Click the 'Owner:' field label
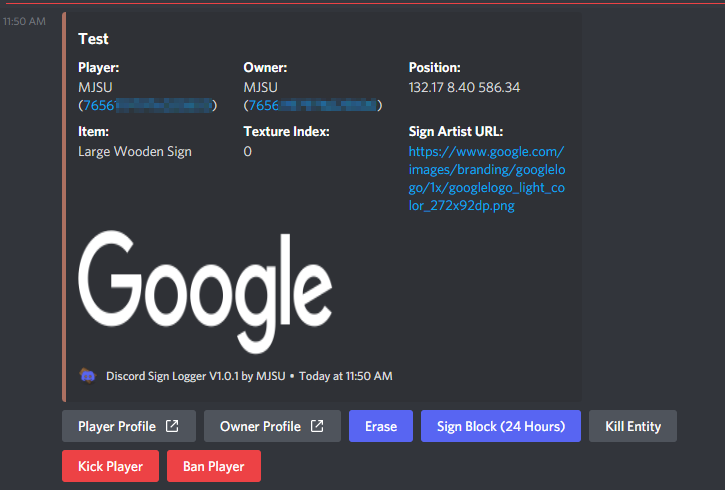Screen dimensions: 725x490 265,67
